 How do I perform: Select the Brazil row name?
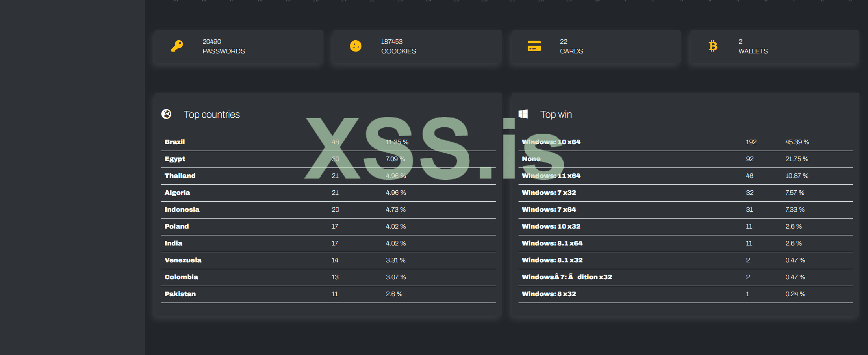[x=175, y=142]
